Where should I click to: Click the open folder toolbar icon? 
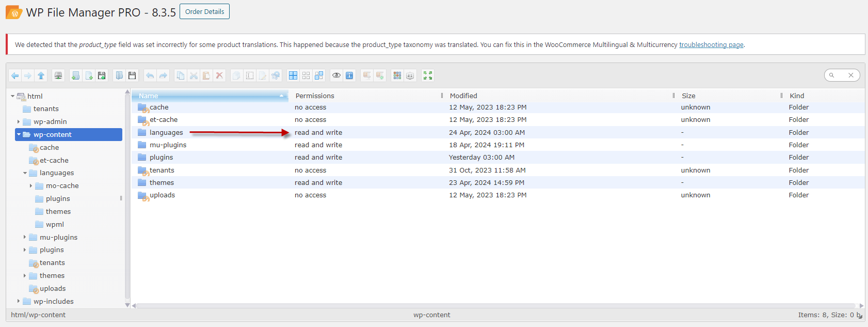119,75
